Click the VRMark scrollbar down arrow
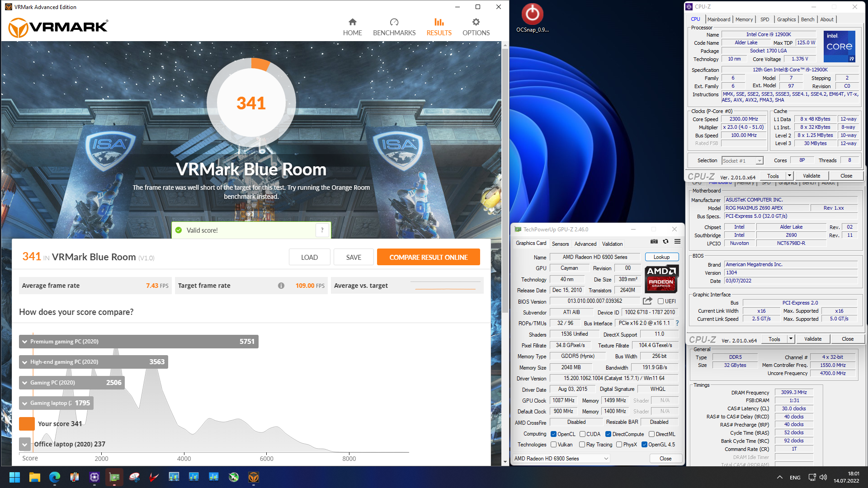 tap(505, 462)
